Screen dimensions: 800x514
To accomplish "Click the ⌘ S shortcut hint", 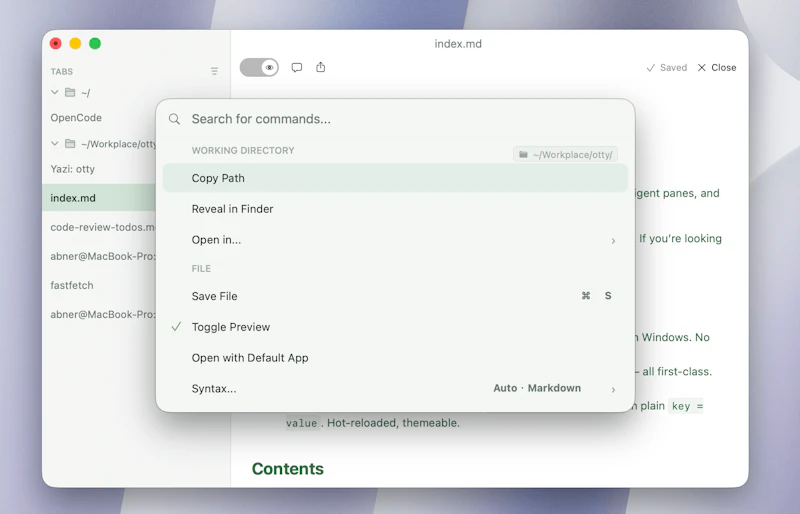I will pos(596,296).
